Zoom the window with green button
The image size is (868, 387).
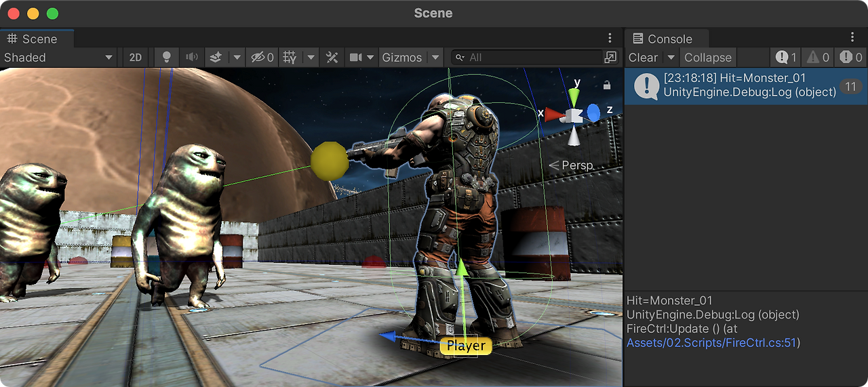click(x=52, y=14)
